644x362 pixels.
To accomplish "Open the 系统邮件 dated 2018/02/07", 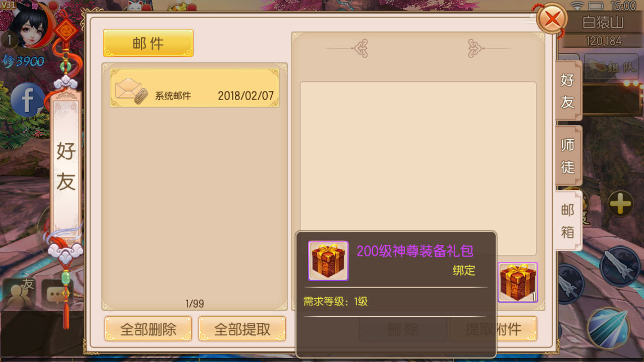I will 195,88.
